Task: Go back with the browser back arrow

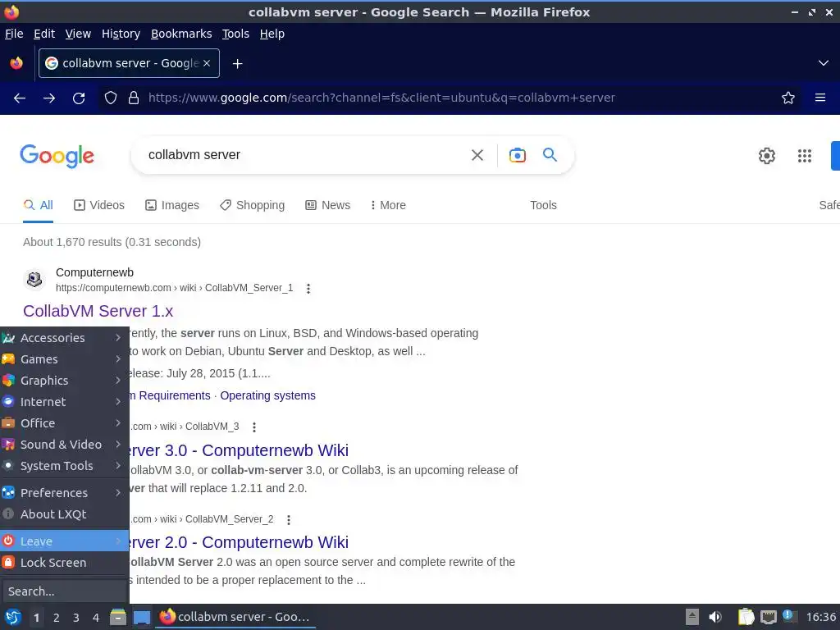Action: (20, 98)
